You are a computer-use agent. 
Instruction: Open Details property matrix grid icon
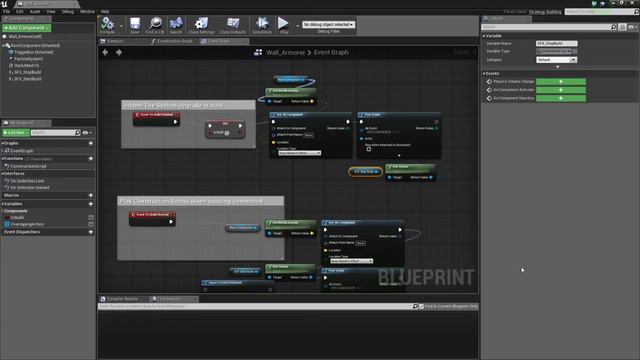622,27
